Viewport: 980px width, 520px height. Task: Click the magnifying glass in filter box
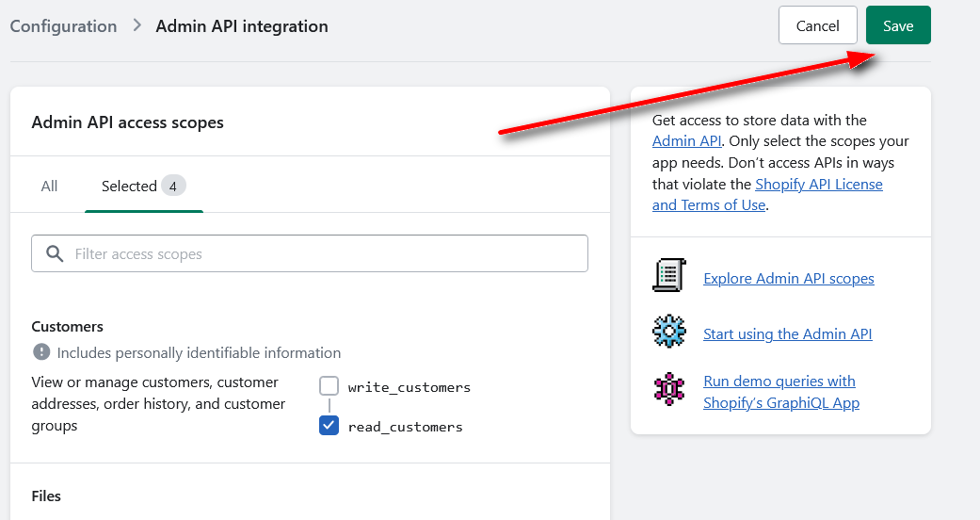pyautogui.click(x=55, y=253)
